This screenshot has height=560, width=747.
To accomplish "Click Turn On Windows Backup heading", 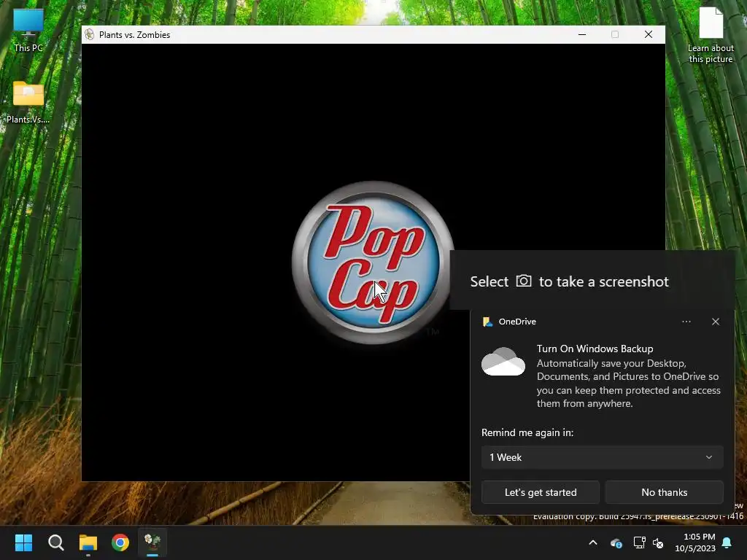I will 595,349.
